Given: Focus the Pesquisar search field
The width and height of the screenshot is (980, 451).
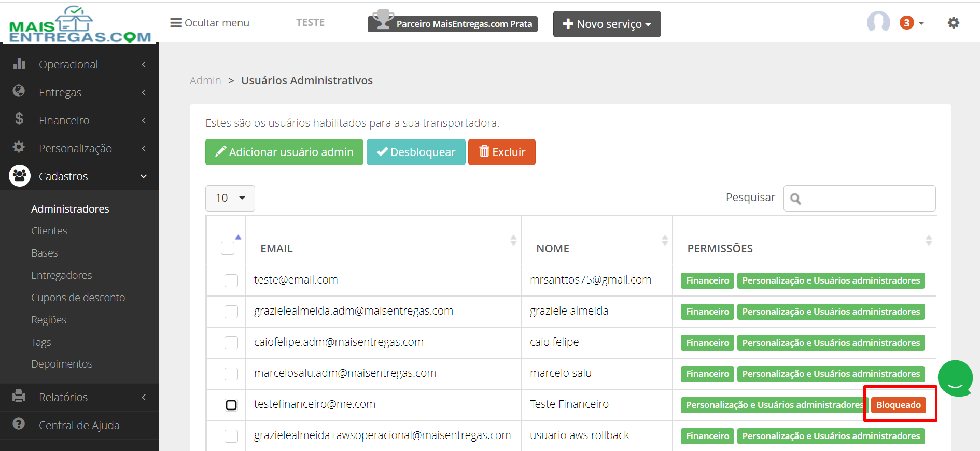Looking at the screenshot, I should pos(859,198).
